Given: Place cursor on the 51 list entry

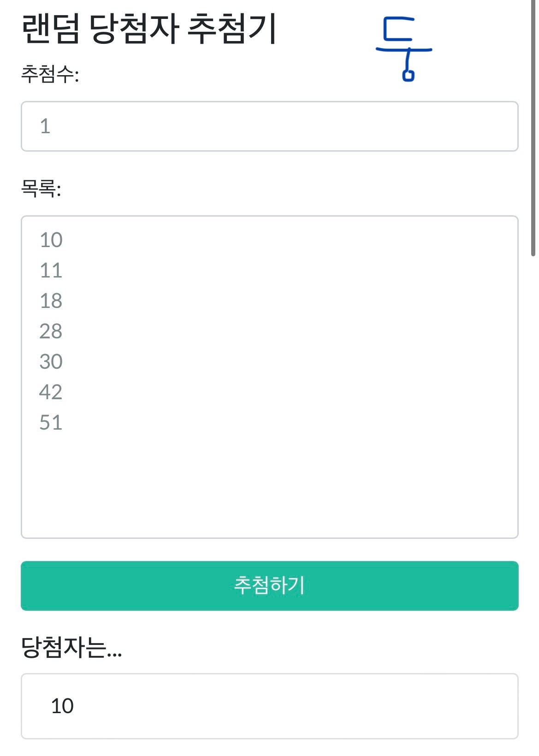Looking at the screenshot, I should click(x=51, y=423).
